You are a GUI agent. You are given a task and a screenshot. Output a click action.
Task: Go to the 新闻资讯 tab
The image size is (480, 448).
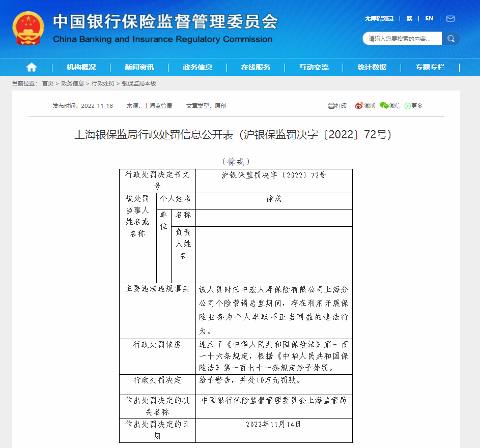pyautogui.click(x=139, y=67)
